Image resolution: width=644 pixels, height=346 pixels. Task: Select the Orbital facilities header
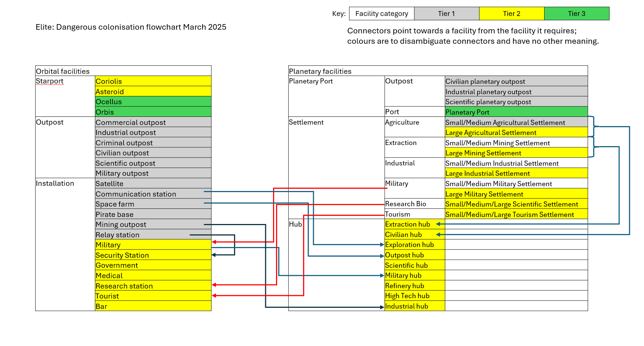(x=123, y=71)
